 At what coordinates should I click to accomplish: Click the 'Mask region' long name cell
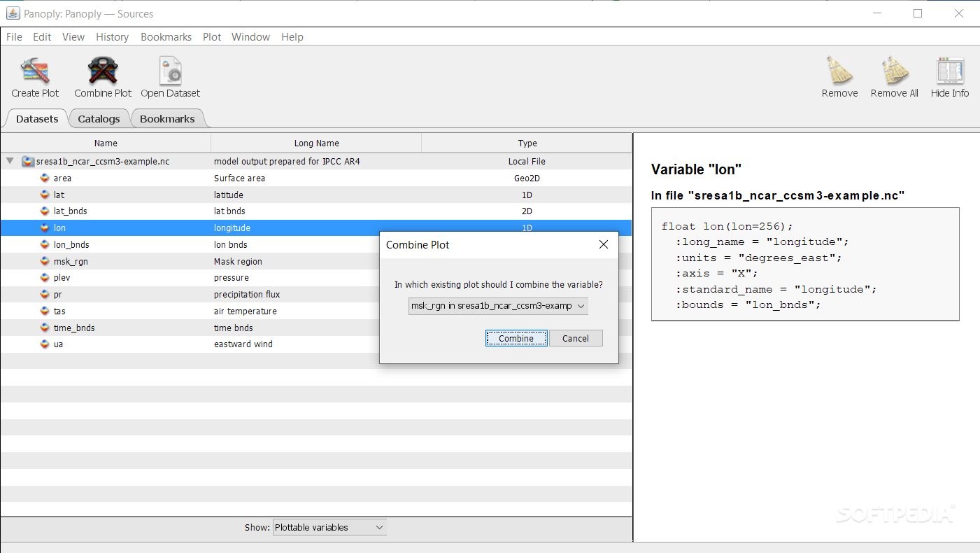(x=238, y=261)
